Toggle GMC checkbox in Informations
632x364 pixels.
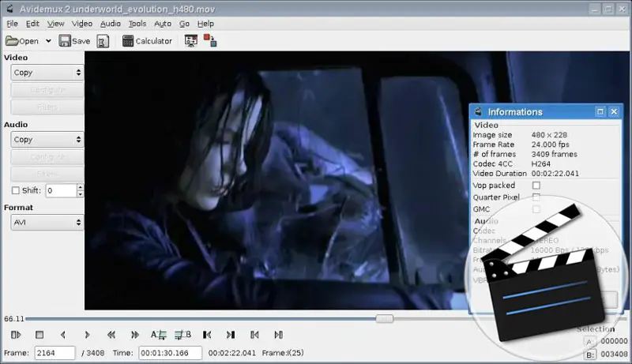[536, 209]
